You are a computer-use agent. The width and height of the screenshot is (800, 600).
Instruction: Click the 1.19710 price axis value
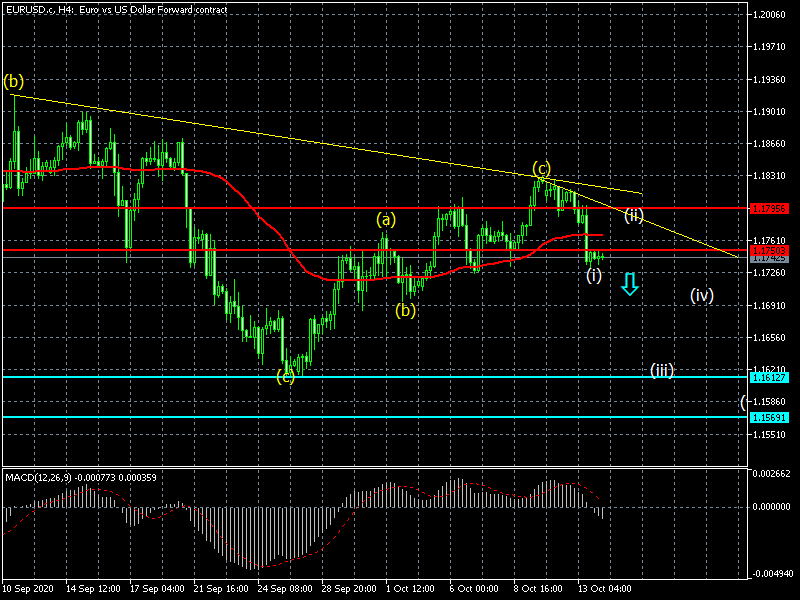[x=769, y=47]
